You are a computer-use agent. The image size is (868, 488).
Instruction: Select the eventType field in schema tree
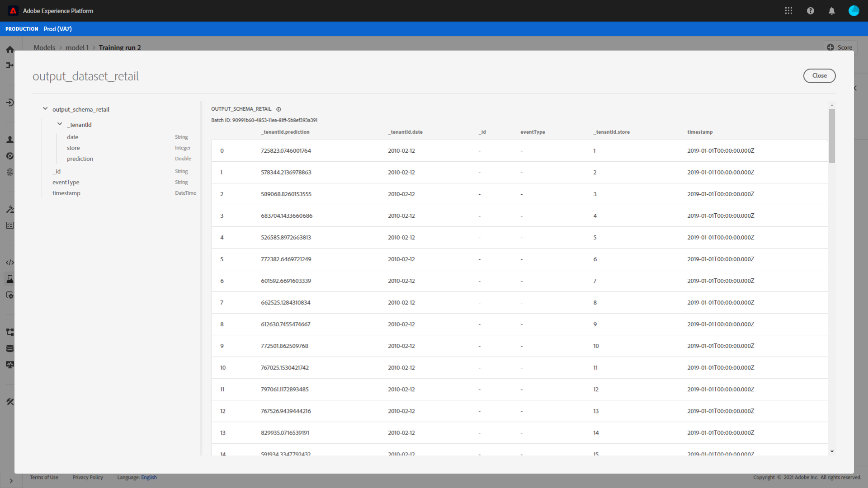coord(66,183)
